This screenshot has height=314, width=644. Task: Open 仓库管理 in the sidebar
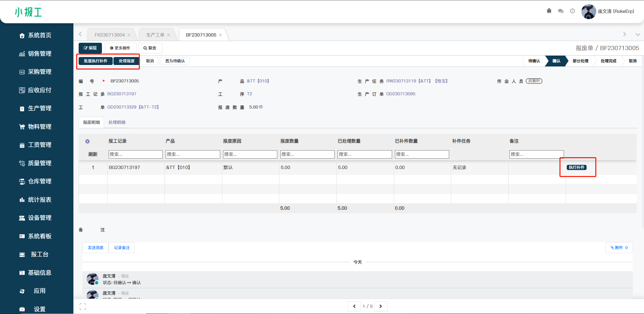click(x=39, y=182)
